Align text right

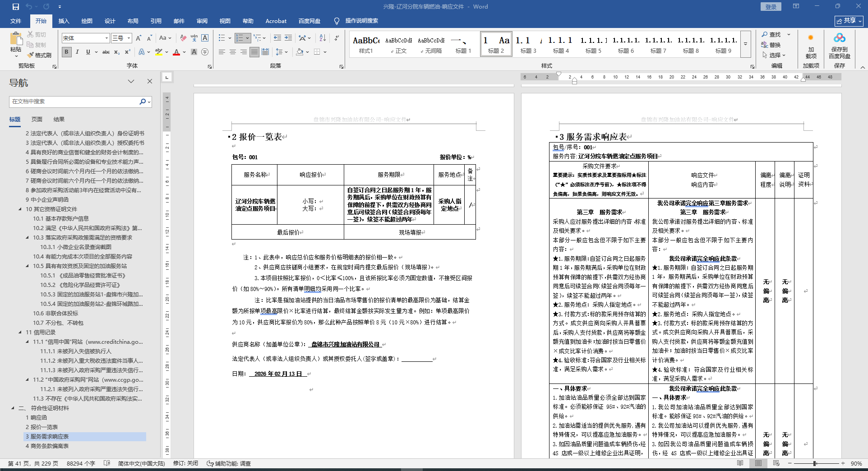[x=244, y=52]
